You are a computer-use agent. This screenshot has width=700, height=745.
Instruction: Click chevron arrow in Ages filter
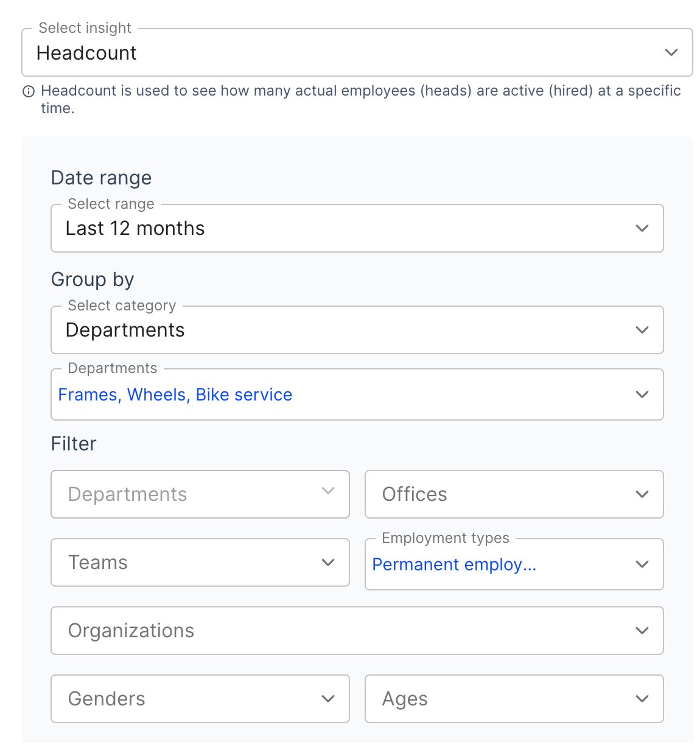pos(642,699)
